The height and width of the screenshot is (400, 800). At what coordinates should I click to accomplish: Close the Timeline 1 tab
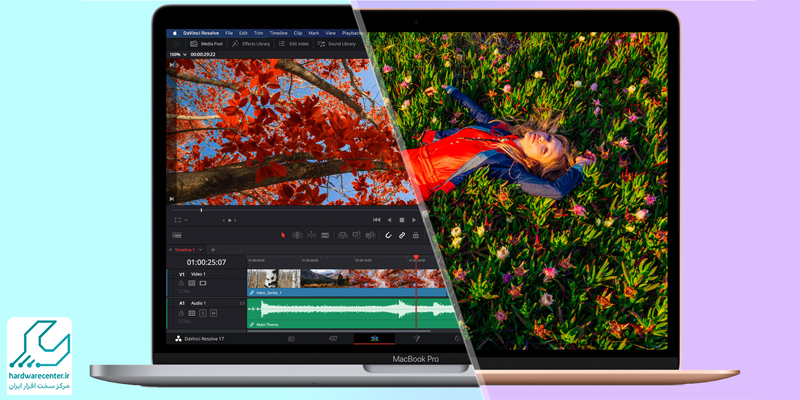click(170, 250)
